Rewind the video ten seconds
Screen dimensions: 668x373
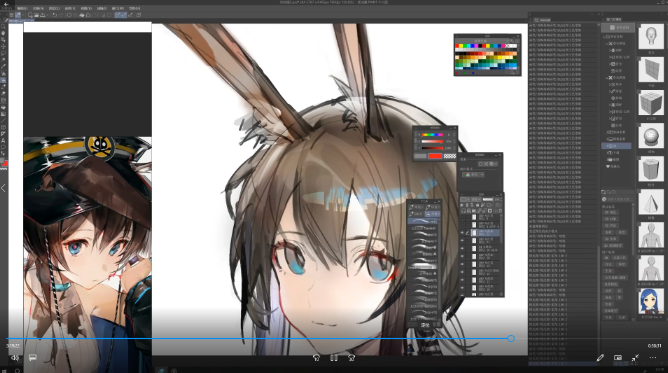pos(316,358)
